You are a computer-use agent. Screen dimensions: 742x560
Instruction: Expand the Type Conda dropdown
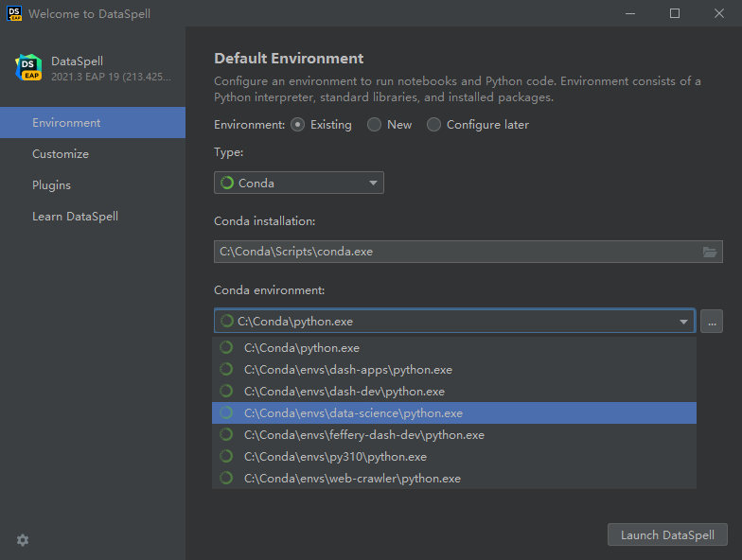tap(373, 183)
